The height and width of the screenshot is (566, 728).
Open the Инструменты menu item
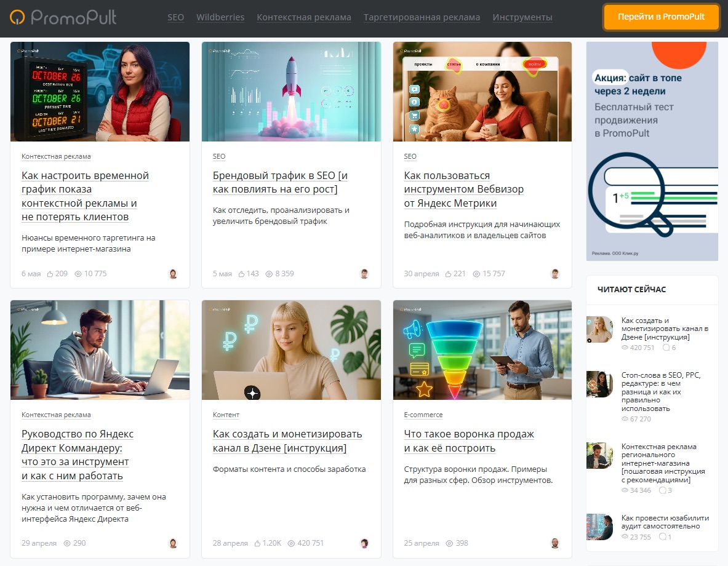click(522, 17)
